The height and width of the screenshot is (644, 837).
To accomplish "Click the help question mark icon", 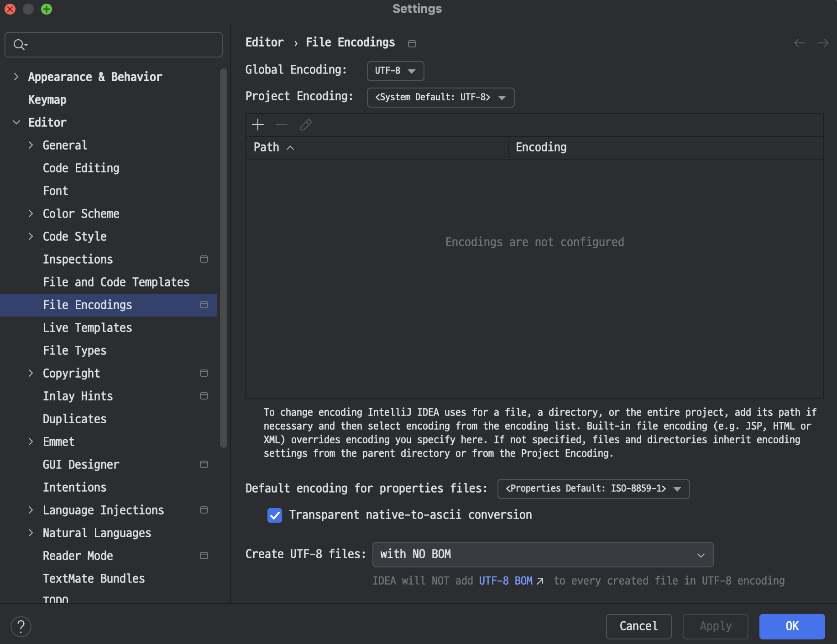I will pos(21,626).
